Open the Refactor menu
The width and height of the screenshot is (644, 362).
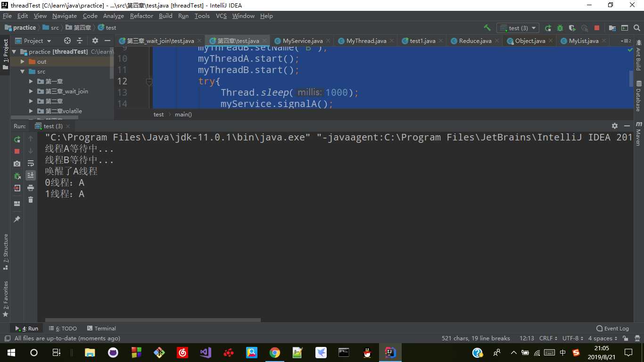[141, 16]
